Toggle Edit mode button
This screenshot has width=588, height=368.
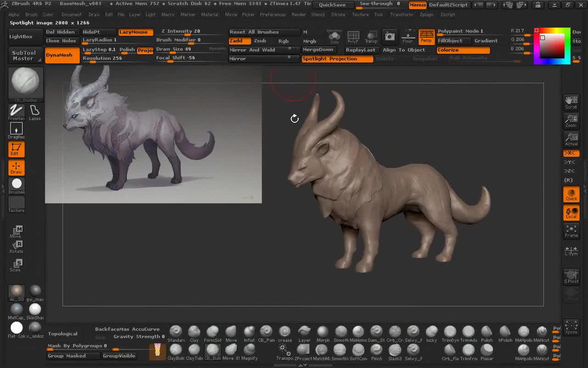tap(16, 149)
